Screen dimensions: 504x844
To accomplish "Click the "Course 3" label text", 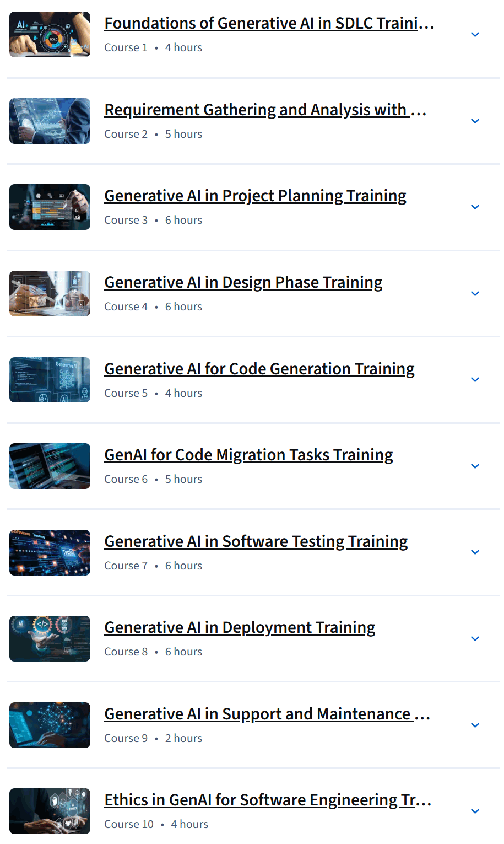I will 126,221.
